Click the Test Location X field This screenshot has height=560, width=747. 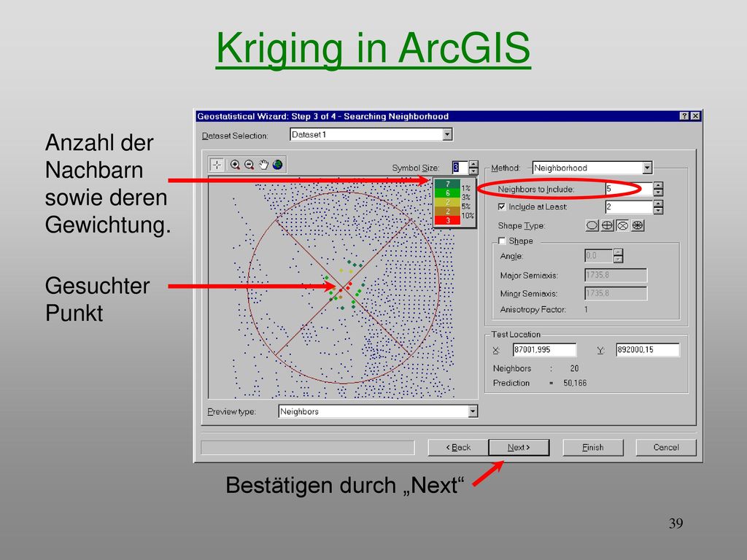tap(544, 349)
